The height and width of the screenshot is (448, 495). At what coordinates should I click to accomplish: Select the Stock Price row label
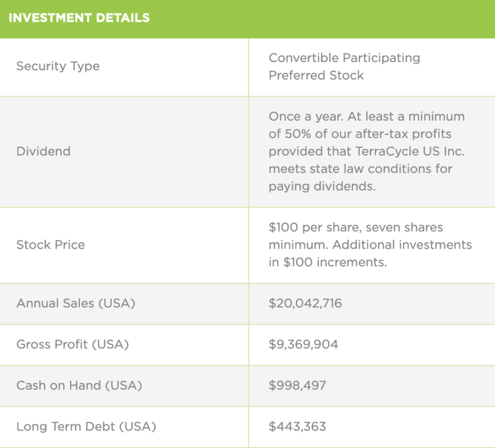point(51,245)
